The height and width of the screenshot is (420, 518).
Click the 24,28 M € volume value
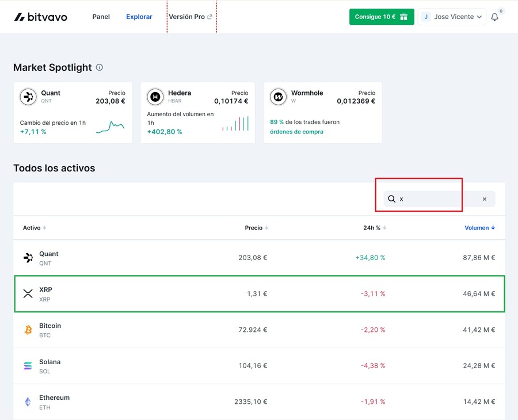[479, 365]
